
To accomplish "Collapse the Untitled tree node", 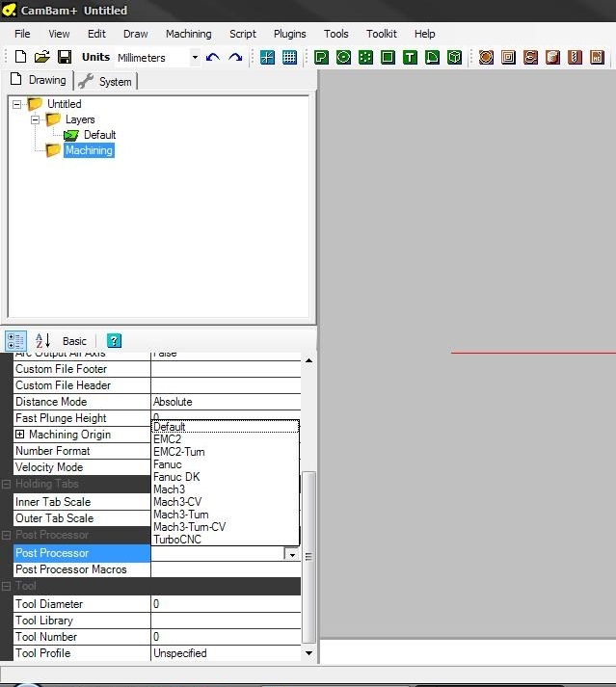I will [16, 104].
